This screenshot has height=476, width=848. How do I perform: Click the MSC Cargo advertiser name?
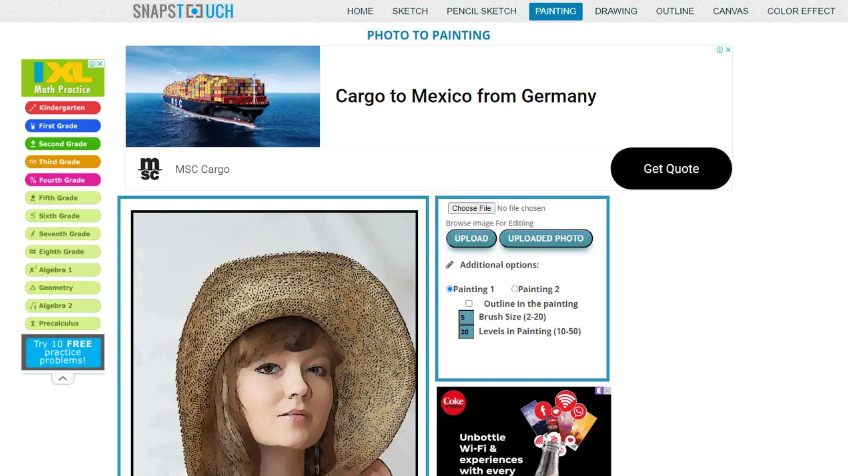click(202, 169)
